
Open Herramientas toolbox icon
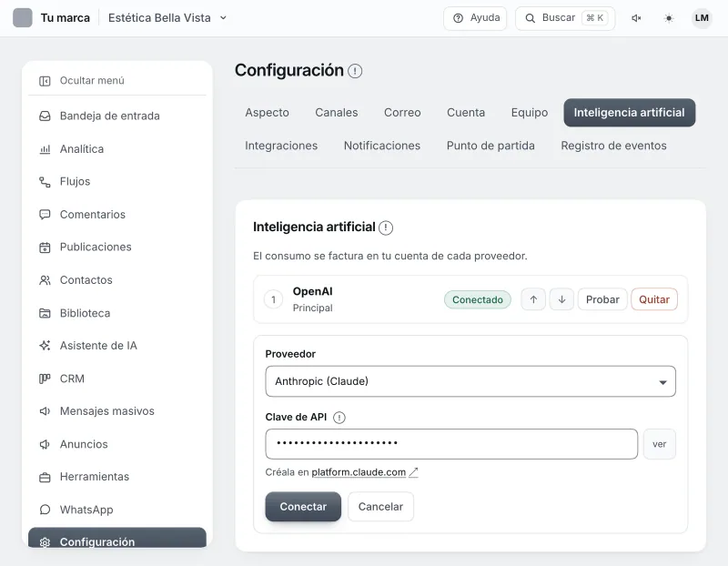[x=45, y=477]
